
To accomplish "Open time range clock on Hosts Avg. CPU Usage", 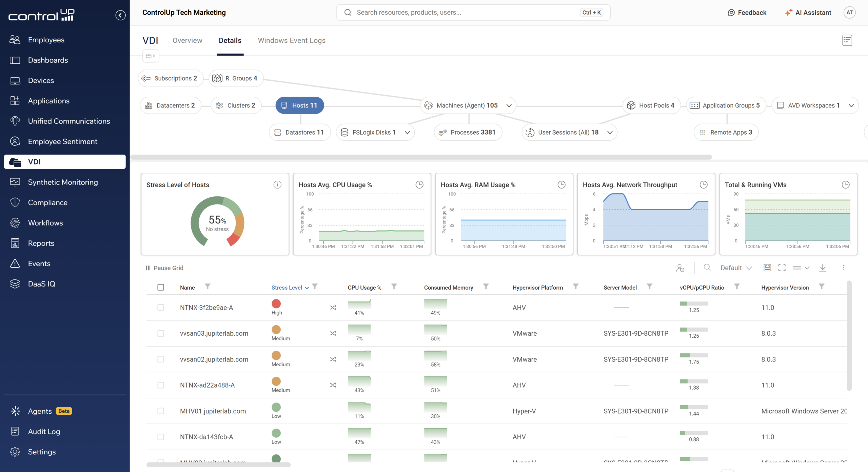I will coord(419,185).
